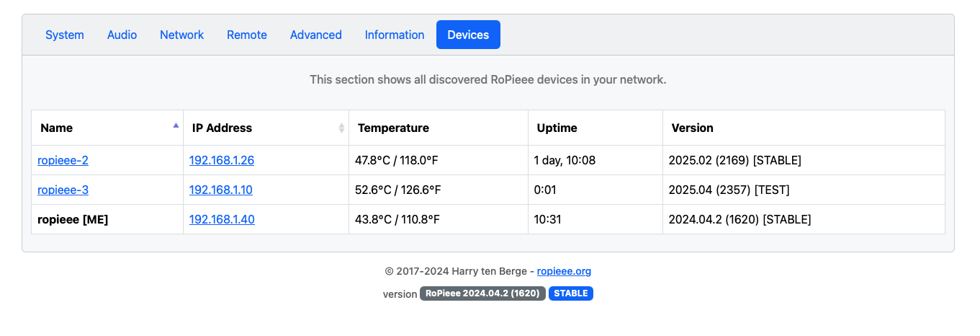Select the active Devices tab
Screen dimensions: 980x336
point(468,35)
